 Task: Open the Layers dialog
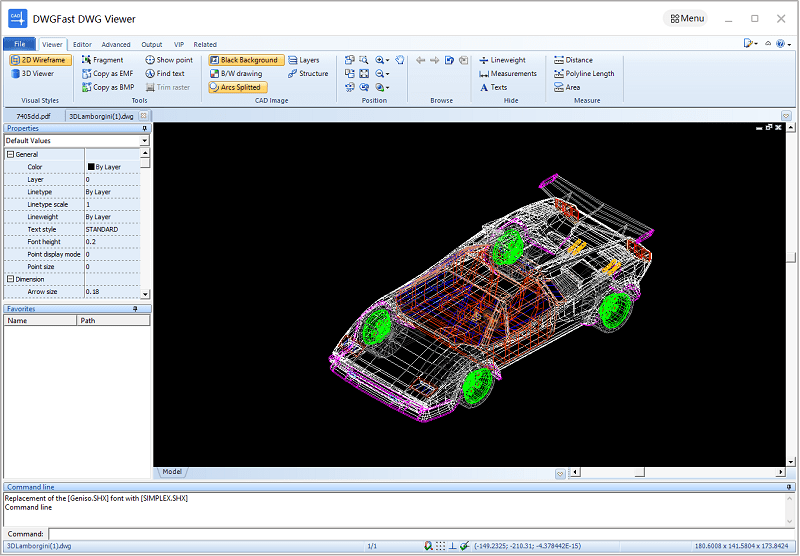(x=304, y=60)
